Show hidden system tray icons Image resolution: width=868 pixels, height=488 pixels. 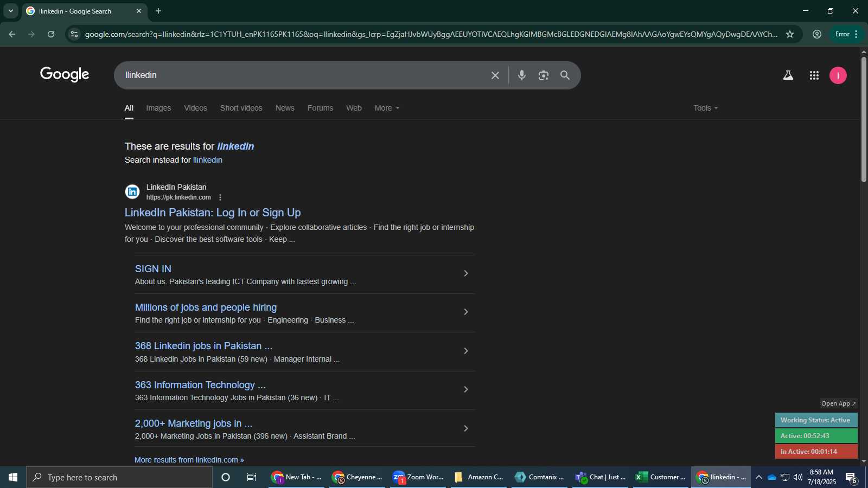pyautogui.click(x=758, y=477)
